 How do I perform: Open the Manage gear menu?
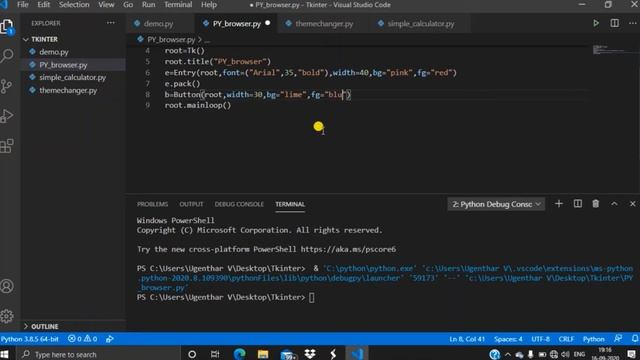tap(7, 316)
